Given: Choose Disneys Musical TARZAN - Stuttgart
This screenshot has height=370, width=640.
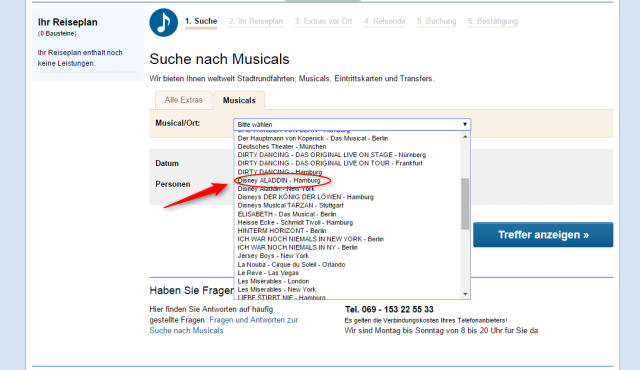Looking at the screenshot, I should [x=291, y=205].
